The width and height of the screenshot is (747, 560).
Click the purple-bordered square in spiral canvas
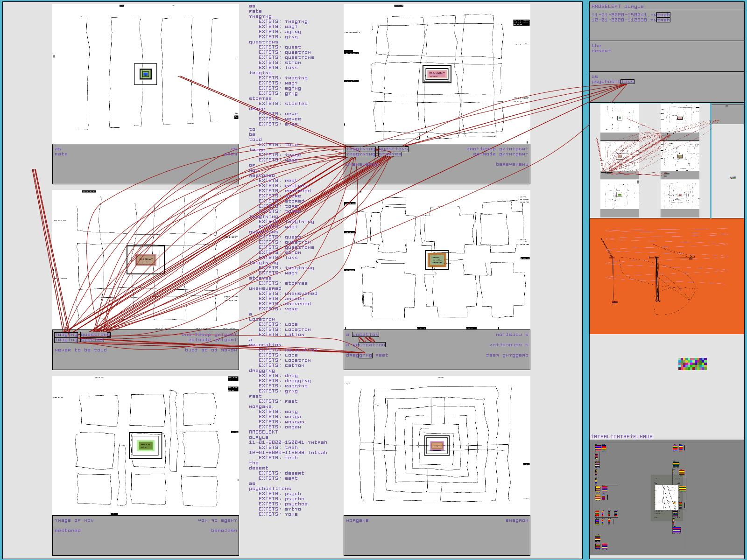(x=437, y=446)
